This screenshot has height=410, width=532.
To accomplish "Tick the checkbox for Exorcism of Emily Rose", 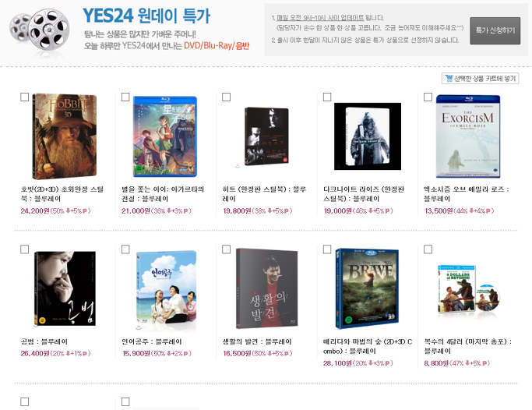I will (x=428, y=97).
